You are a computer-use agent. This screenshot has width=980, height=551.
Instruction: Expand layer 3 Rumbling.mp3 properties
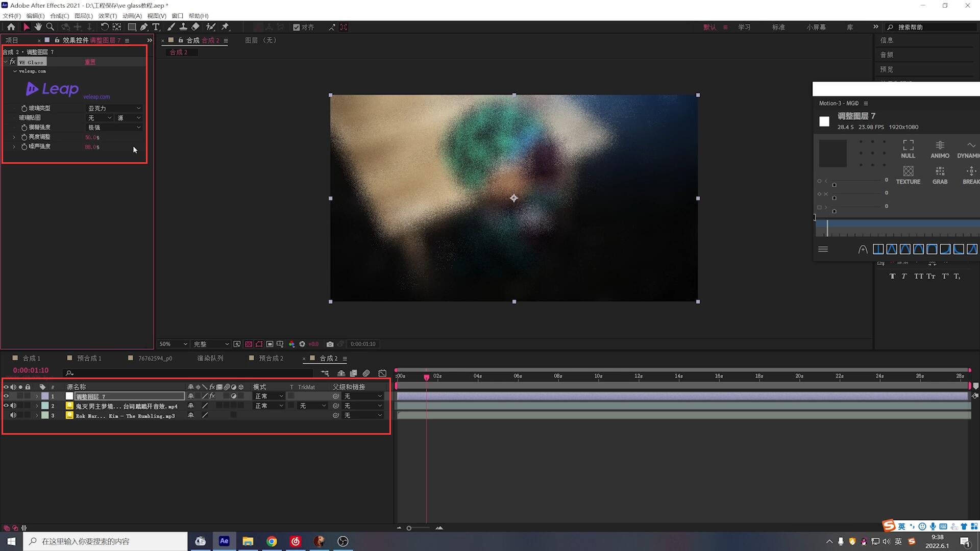pos(37,416)
